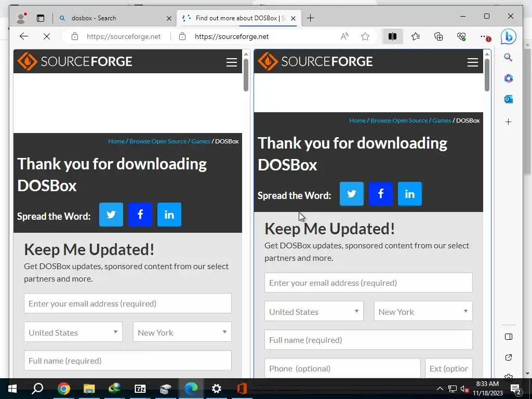Image resolution: width=532 pixels, height=399 pixels.
Task: Show hidden system tray icons
Action: (x=440, y=389)
